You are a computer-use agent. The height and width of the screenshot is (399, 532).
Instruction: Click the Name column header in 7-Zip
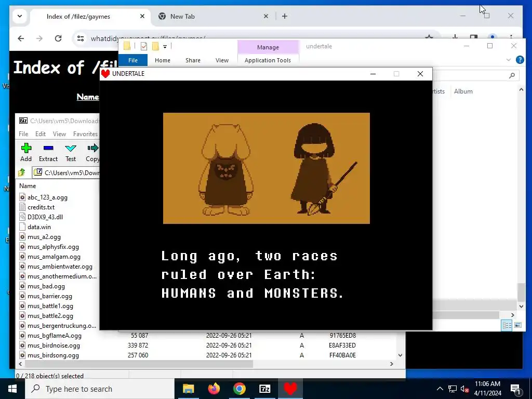[28, 186]
